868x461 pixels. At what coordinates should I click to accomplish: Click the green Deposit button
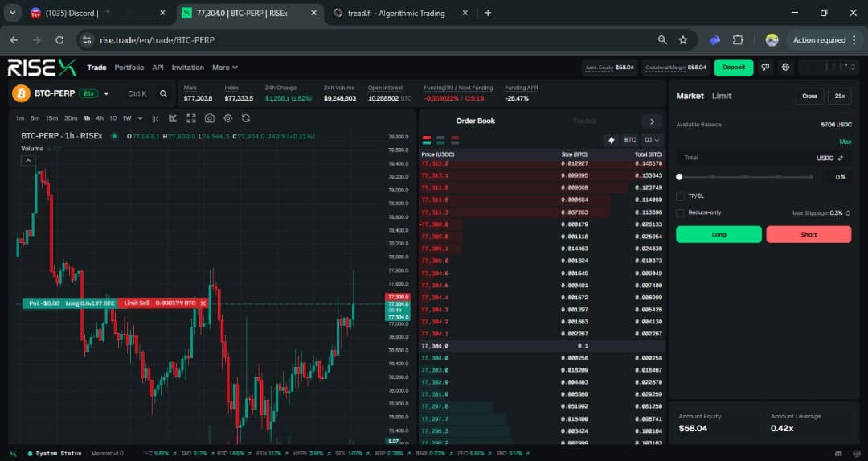734,67
